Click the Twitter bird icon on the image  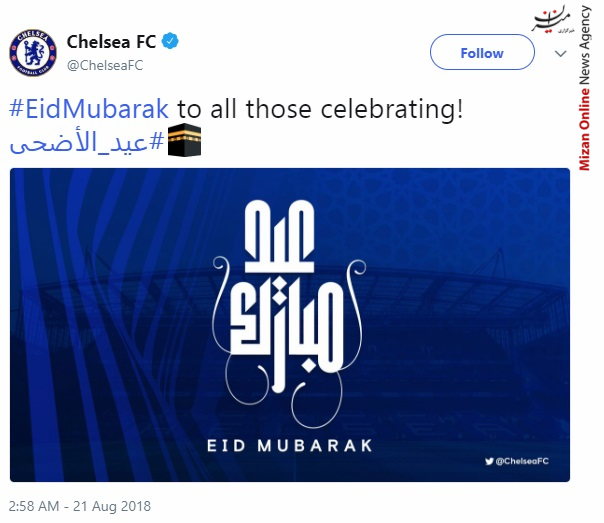[x=489, y=461]
